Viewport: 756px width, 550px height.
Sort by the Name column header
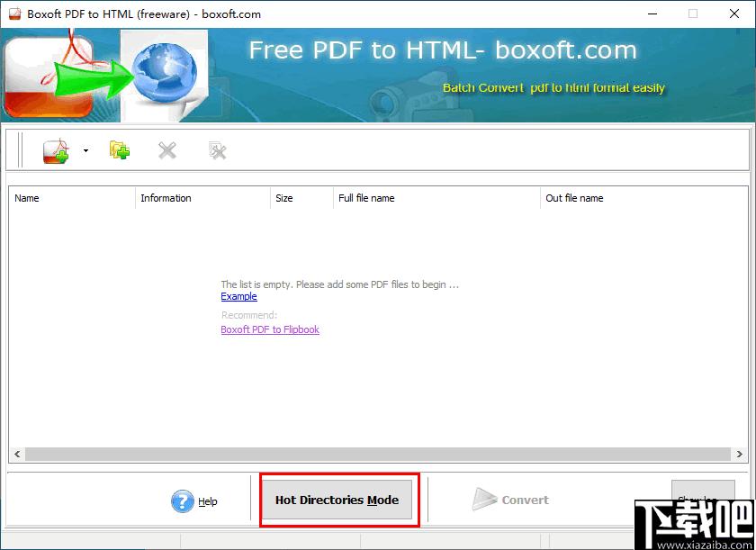pyautogui.click(x=72, y=198)
